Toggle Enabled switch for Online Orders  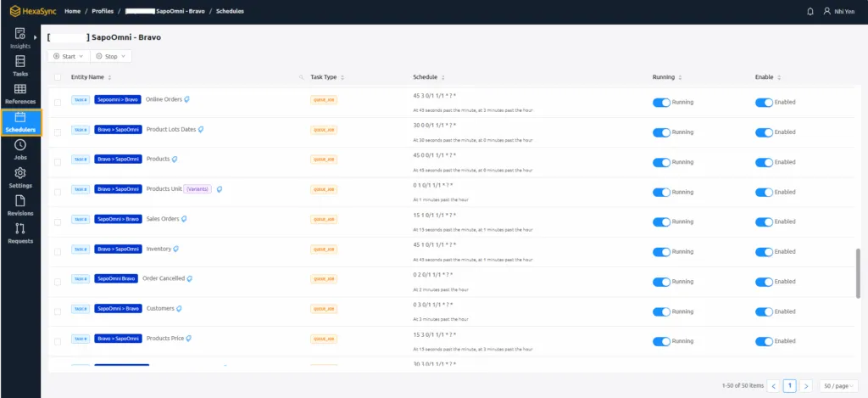point(764,103)
